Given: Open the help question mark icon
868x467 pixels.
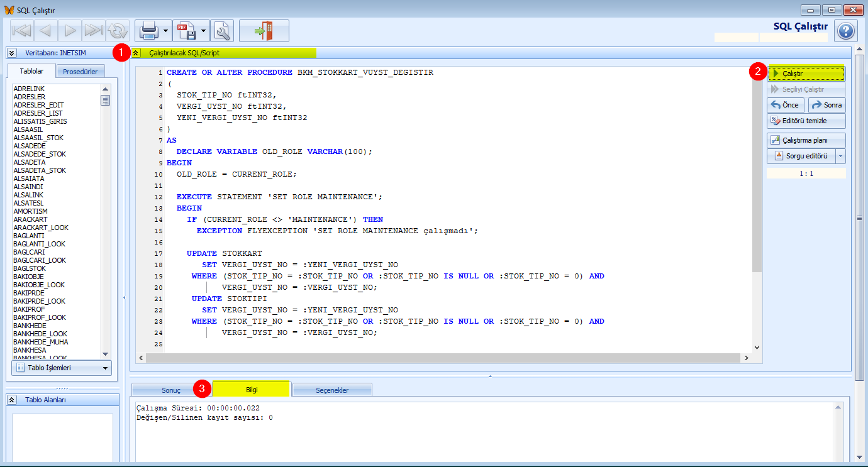Looking at the screenshot, I should (846, 31).
